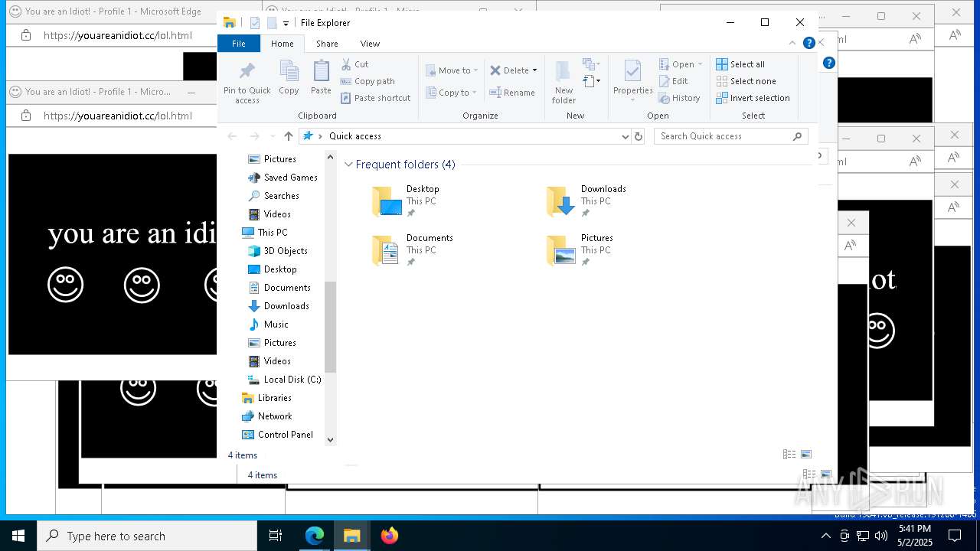Viewport: 980px width, 551px height.
Task: Open Firefox from taskbar
Action: coord(389,536)
